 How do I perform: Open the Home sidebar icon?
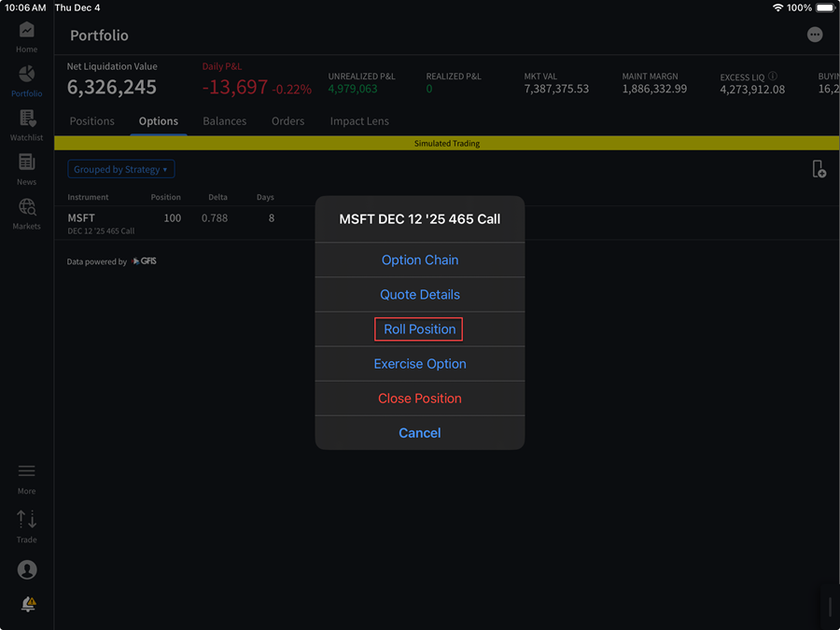pyautogui.click(x=26, y=31)
